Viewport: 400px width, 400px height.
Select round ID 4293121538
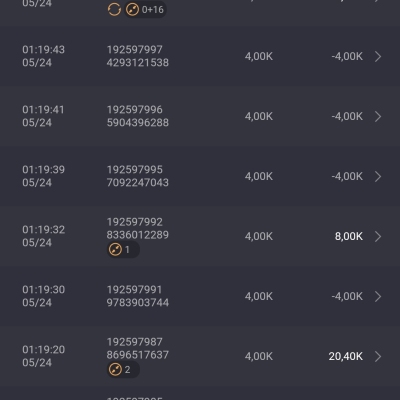pyautogui.click(x=138, y=63)
